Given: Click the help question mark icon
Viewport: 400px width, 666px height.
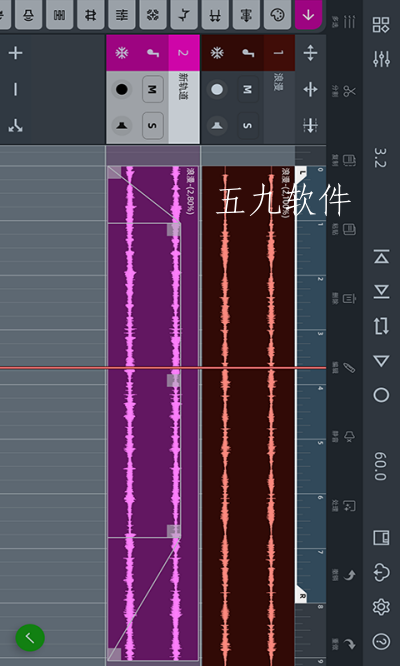Looking at the screenshot, I should pos(381,641).
